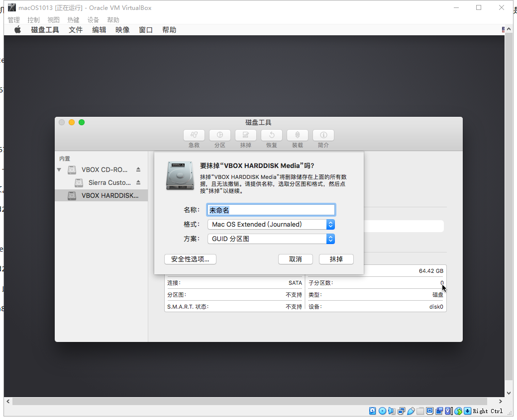
Task: Select VBOX HARDDISK... in sidebar
Action: pos(101,195)
